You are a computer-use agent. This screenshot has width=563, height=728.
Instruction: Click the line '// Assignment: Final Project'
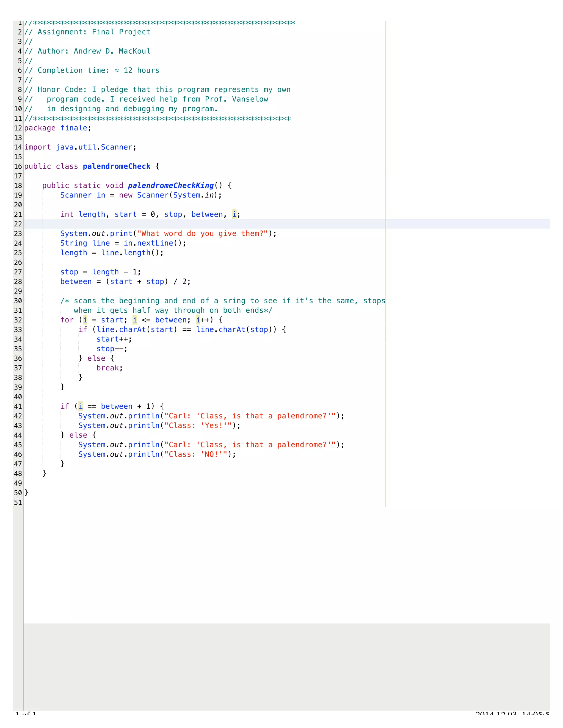(x=87, y=32)
